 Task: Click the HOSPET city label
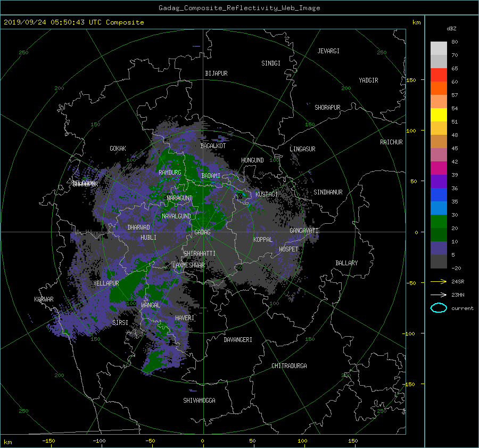(288, 249)
